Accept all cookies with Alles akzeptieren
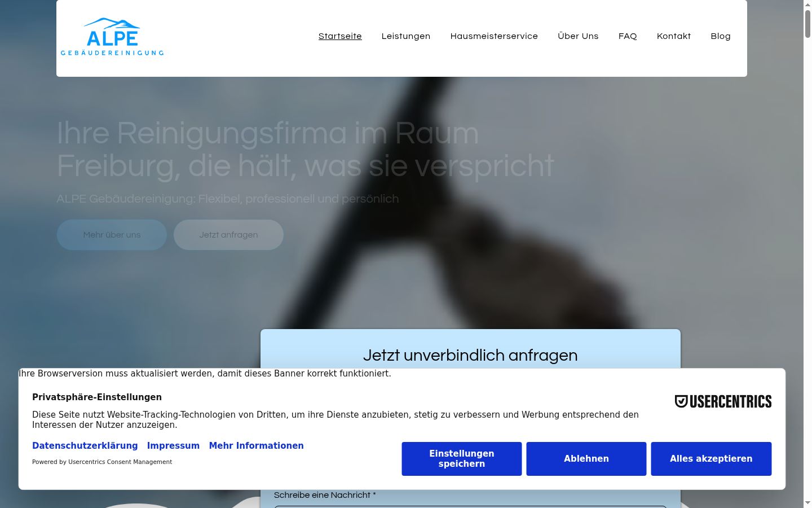 (x=711, y=459)
